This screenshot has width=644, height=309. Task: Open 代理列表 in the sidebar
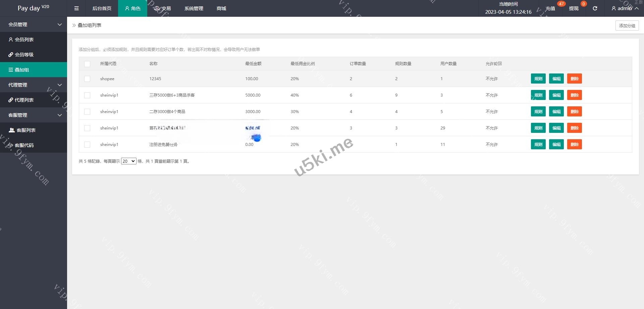coord(24,100)
